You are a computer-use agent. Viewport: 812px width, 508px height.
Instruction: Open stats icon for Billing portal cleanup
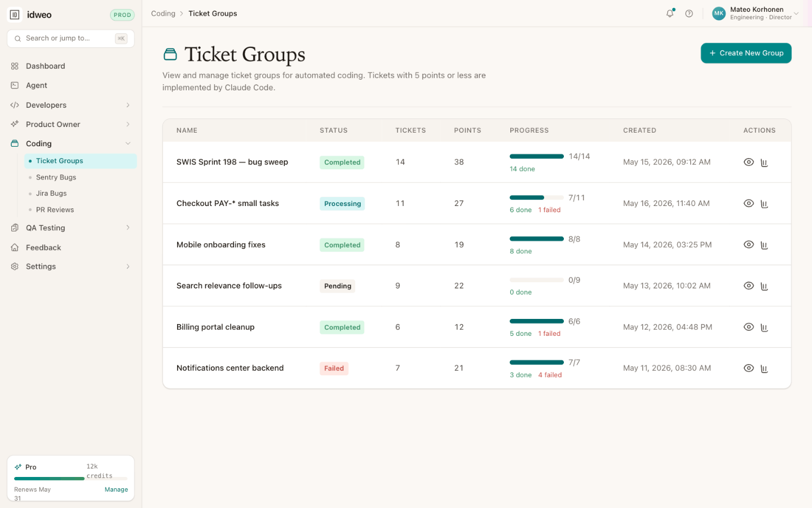[765, 327]
